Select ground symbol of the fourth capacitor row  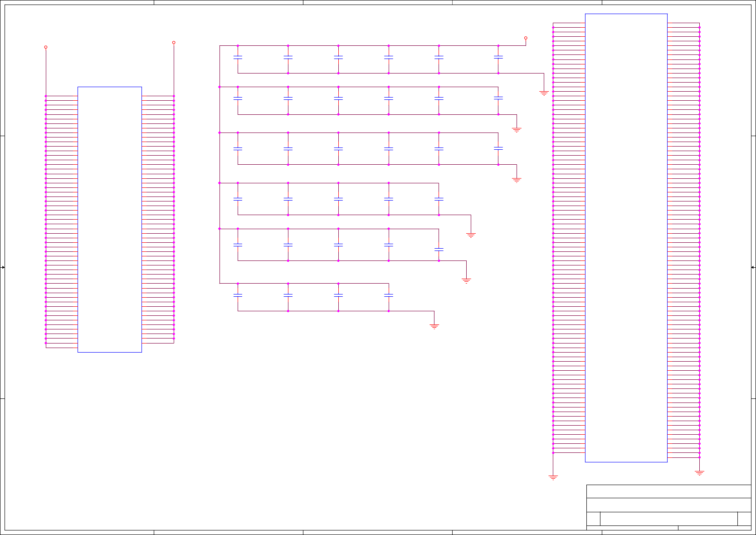[x=471, y=235]
